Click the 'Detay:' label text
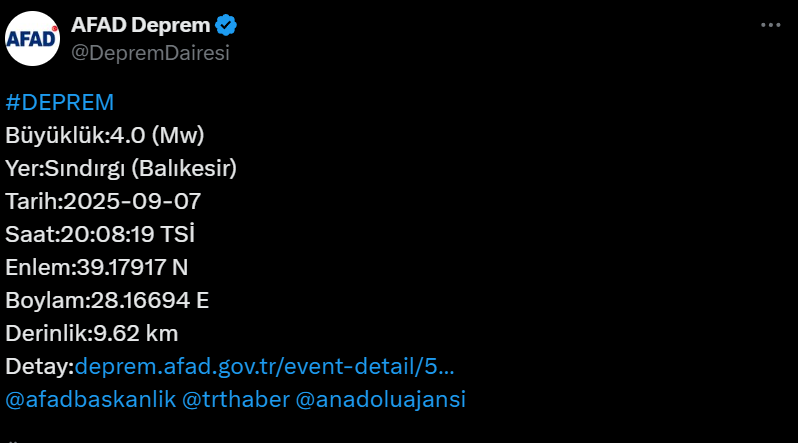Image resolution: width=798 pixels, height=443 pixels. pos(39,366)
